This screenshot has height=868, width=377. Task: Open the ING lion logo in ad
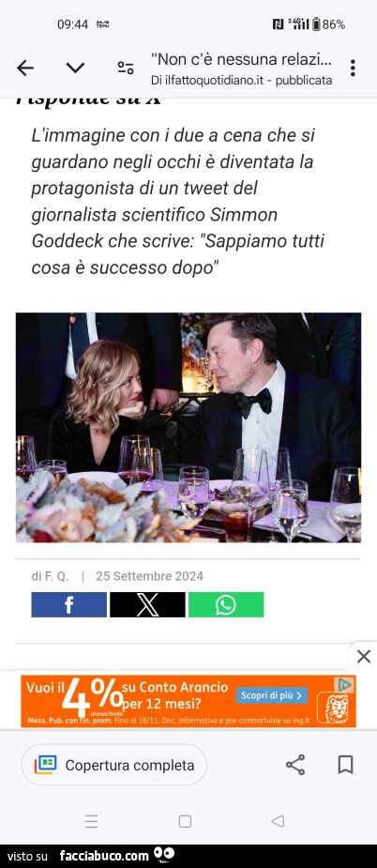point(336,708)
